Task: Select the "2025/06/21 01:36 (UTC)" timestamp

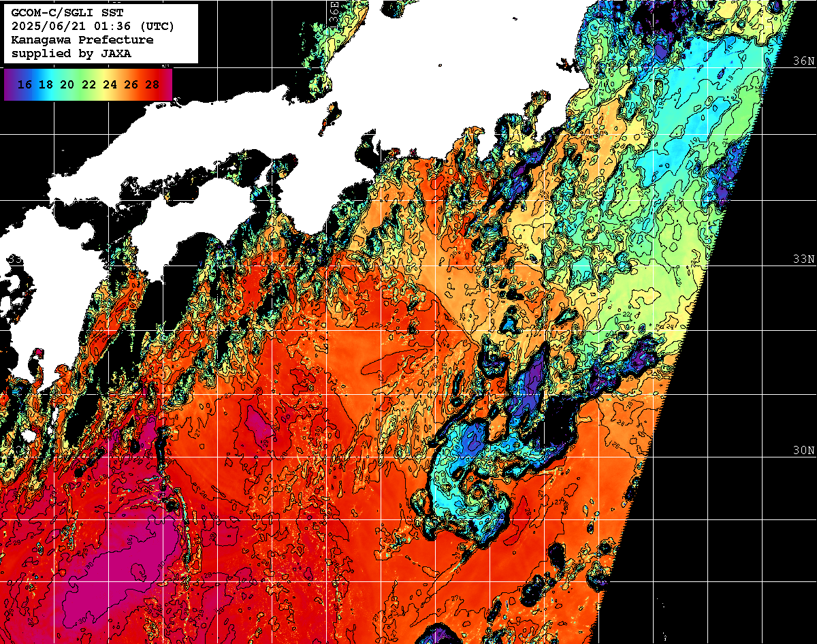Action: pos(92,27)
